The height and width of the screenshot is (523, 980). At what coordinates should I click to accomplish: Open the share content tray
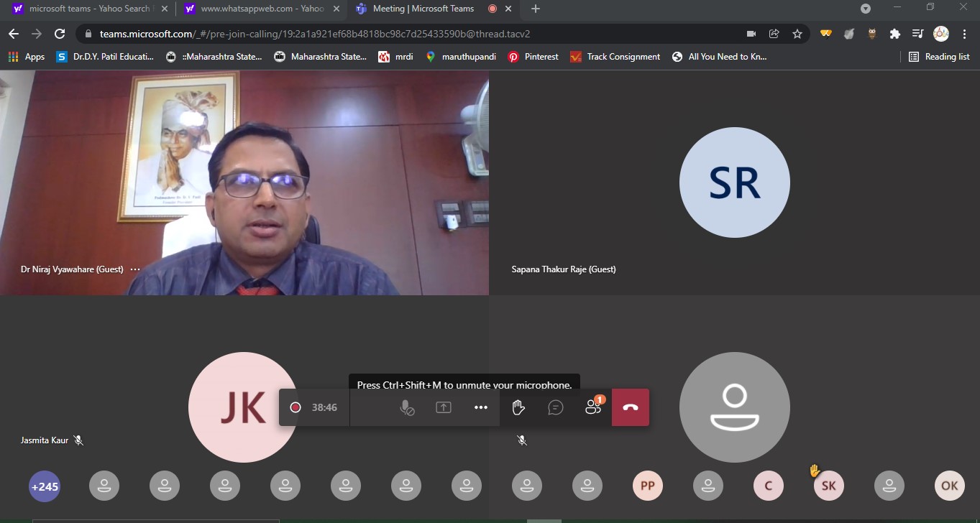pos(444,407)
